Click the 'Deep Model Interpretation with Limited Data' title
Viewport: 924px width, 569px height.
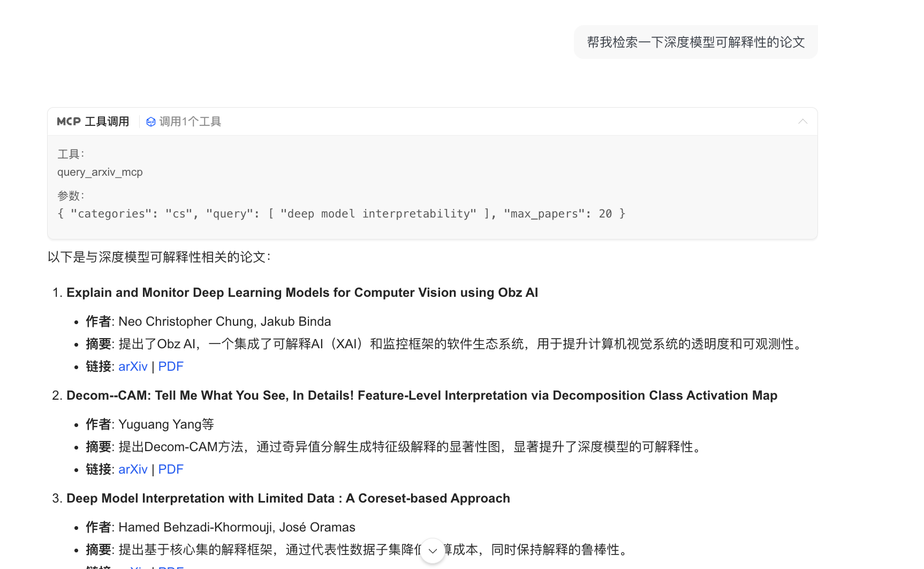coord(288,498)
